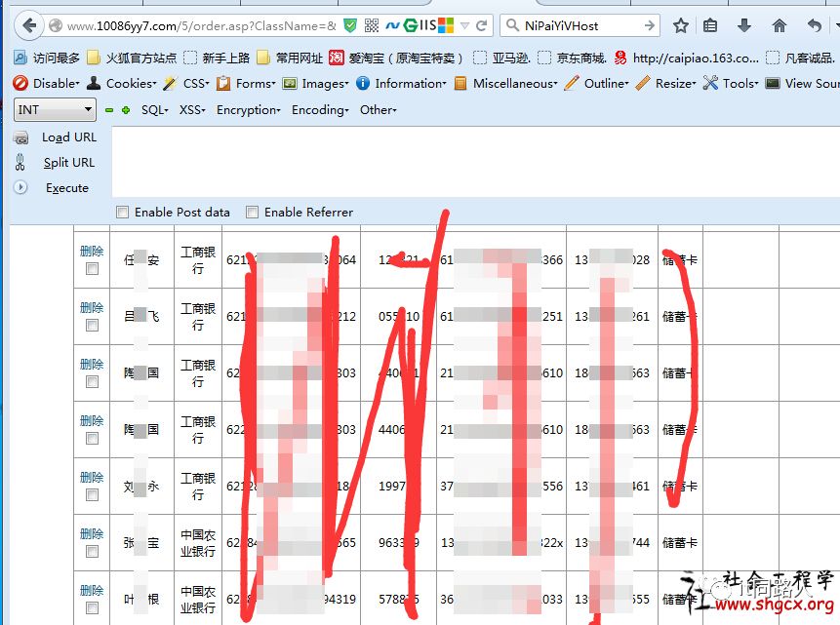Click the Execute button in HackBar
The image size is (840, 625).
(66, 188)
